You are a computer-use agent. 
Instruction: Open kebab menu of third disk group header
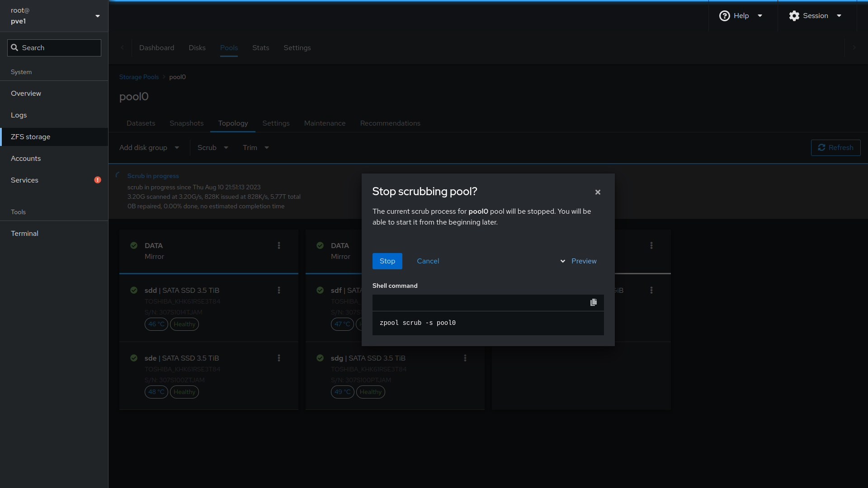(651, 245)
